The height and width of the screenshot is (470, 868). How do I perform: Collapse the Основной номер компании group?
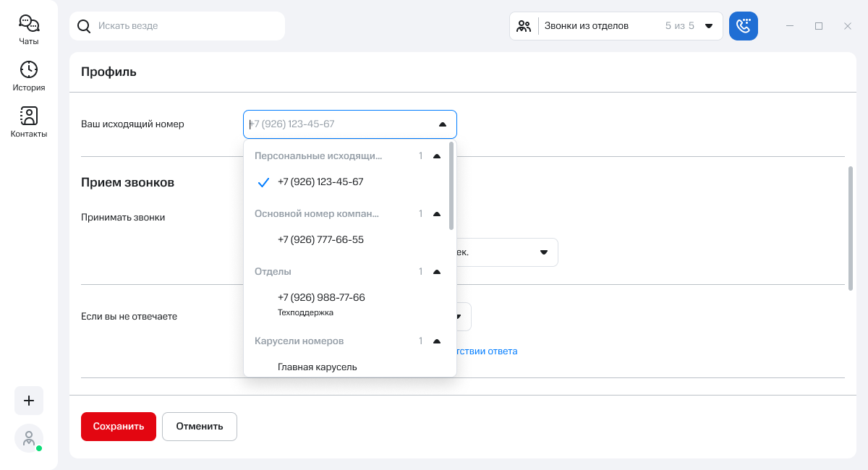[436, 214]
